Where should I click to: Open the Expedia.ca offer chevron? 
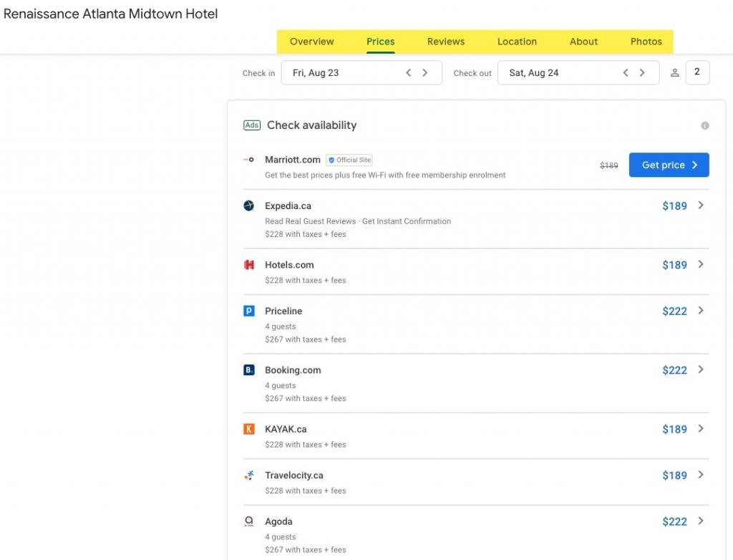pyautogui.click(x=701, y=205)
